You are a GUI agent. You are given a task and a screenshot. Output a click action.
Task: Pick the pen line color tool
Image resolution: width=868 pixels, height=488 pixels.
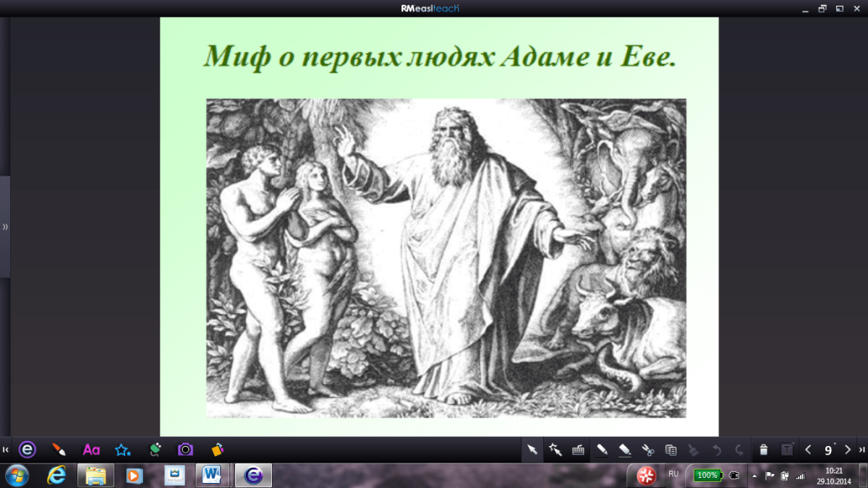[602, 450]
